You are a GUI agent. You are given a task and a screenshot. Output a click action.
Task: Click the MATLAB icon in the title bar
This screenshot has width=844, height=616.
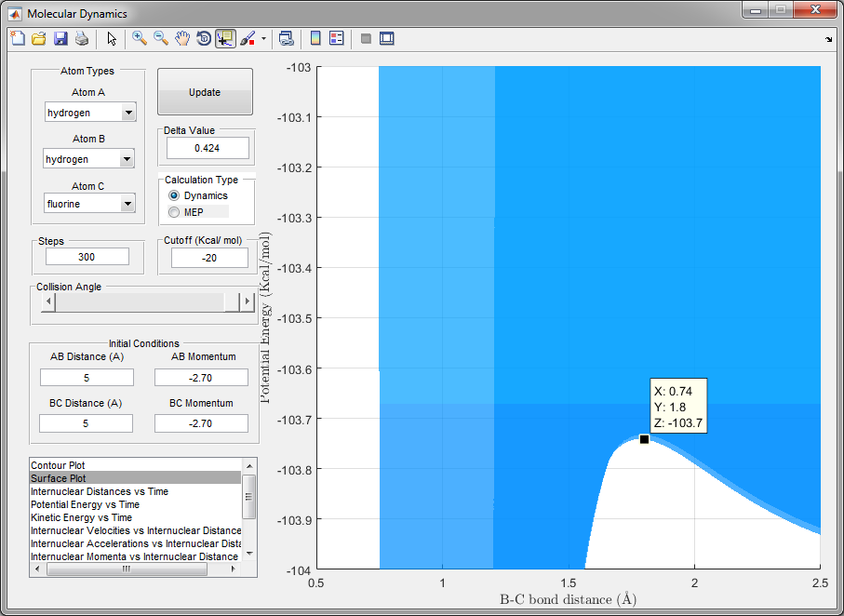[x=15, y=13]
